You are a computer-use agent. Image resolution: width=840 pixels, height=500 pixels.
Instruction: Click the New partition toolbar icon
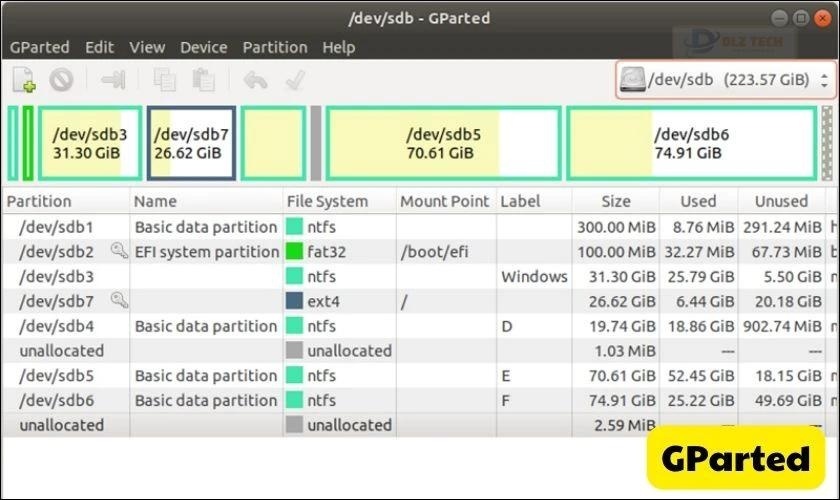coord(24,80)
